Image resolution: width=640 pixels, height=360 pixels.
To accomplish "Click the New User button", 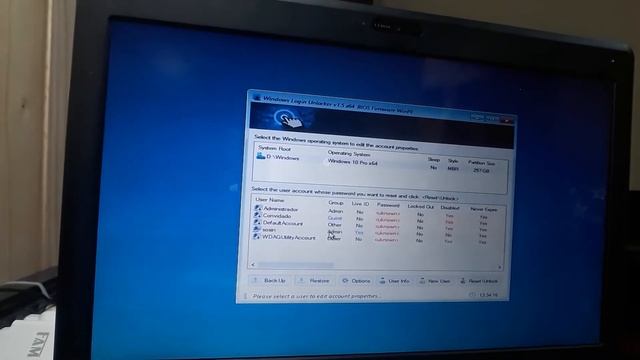I will pos(435,281).
